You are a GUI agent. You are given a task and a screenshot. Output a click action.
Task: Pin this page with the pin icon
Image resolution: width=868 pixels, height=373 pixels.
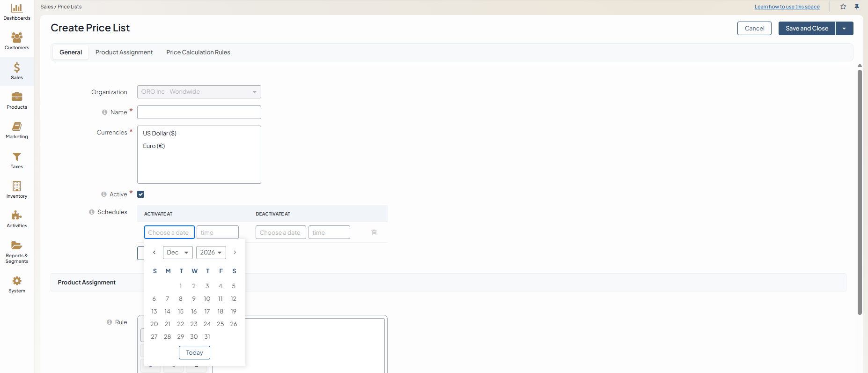pyautogui.click(x=857, y=7)
